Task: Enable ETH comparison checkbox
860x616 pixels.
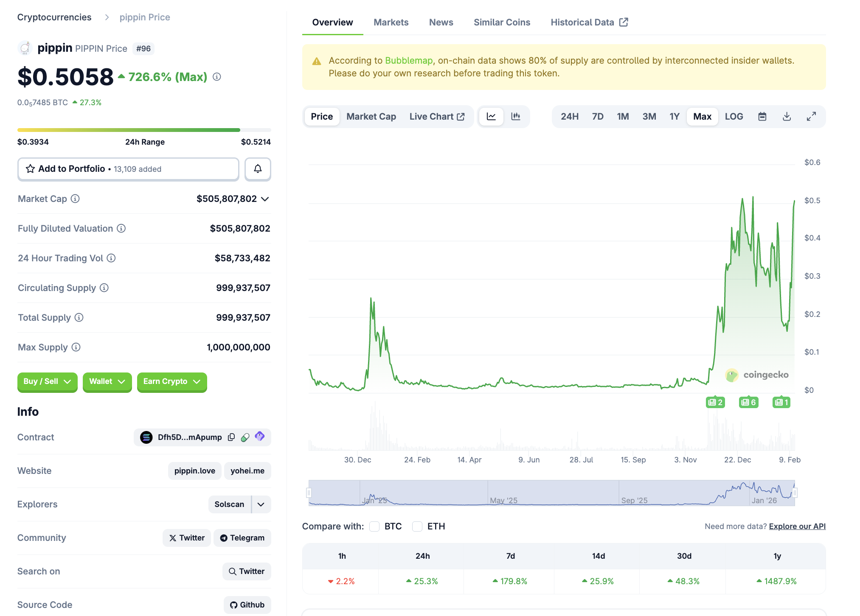Action: tap(417, 526)
